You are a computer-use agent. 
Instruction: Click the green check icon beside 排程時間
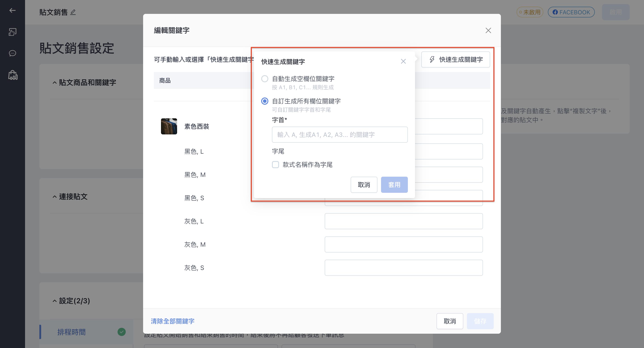(121, 332)
